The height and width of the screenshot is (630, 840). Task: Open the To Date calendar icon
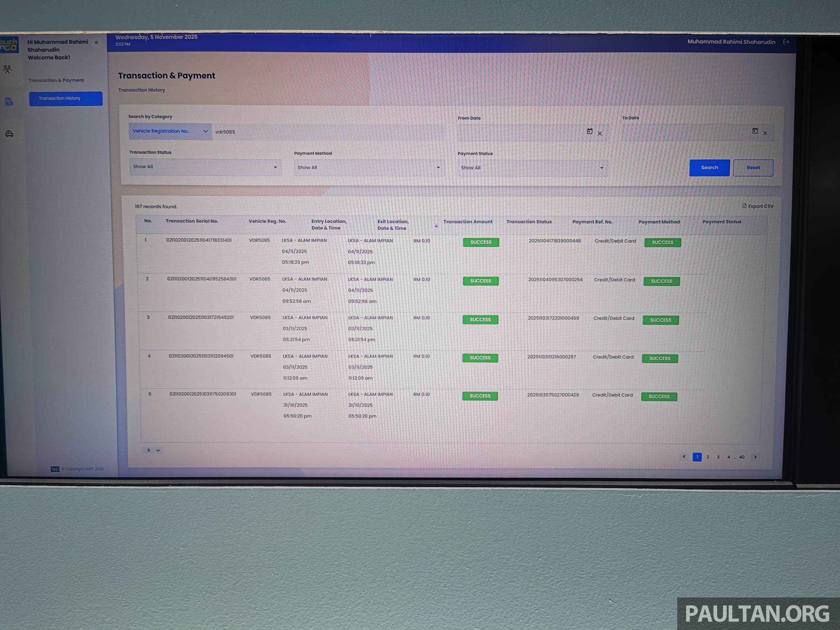click(x=755, y=131)
